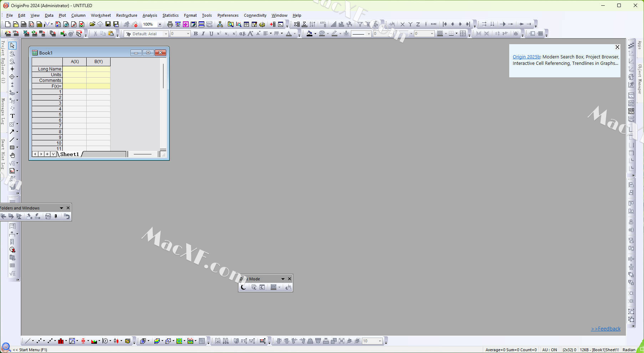This screenshot has width=644, height=353.
Task: Click the Add New Columns icon
Action: (272, 24)
